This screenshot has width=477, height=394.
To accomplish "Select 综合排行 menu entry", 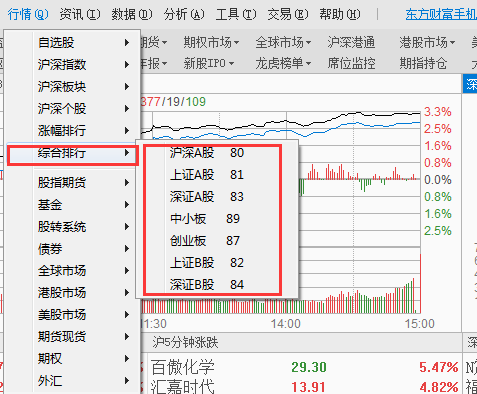I will [x=73, y=153].
